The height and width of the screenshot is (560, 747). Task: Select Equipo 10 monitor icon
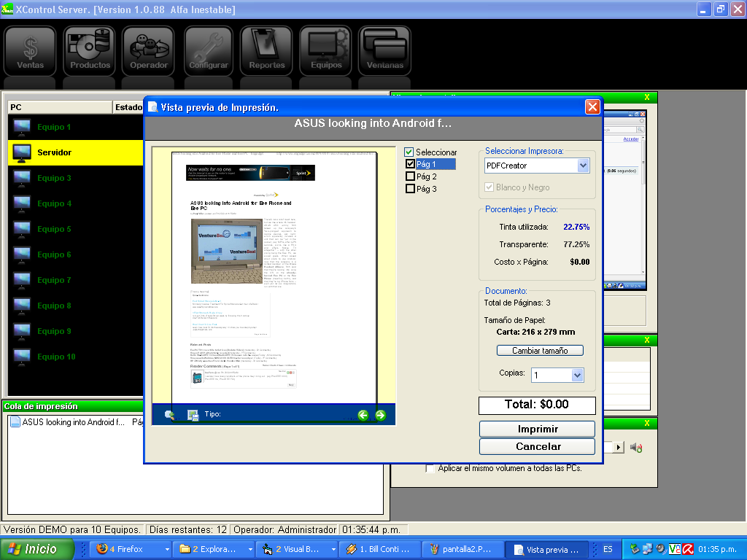[x=22, y=357]
